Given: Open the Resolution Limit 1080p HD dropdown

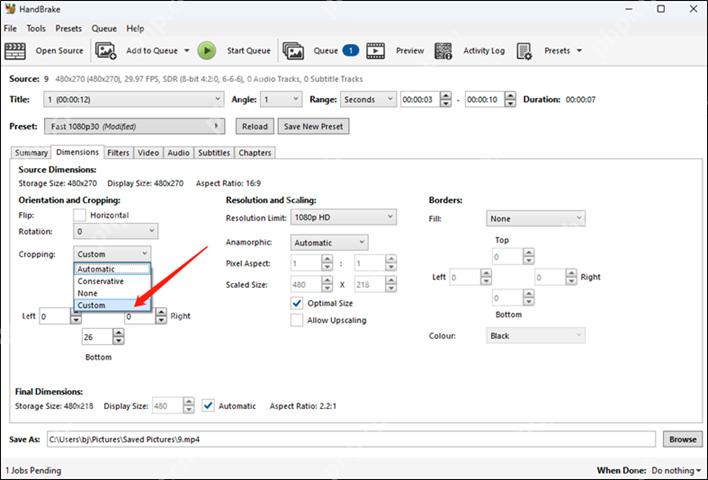Looking at the screenshot, I should click(343, 217).
